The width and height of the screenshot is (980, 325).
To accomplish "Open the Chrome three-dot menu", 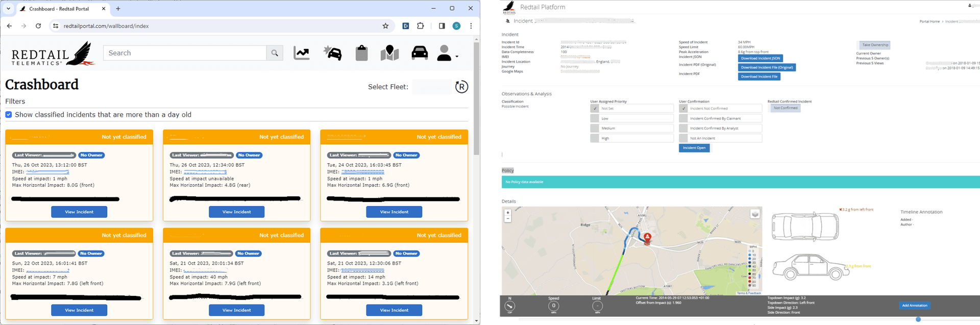I will [x=471, y=26].
